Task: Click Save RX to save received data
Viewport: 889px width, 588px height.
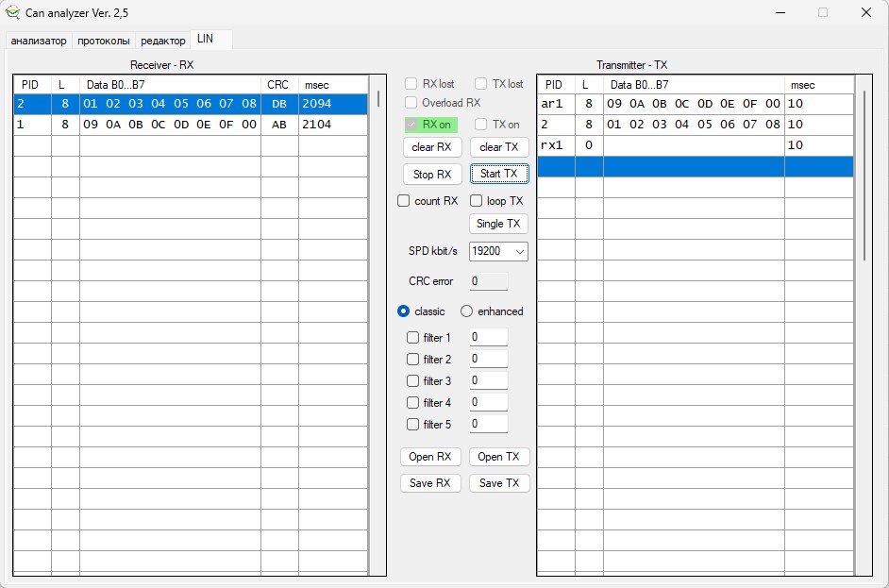Action: 430,482
